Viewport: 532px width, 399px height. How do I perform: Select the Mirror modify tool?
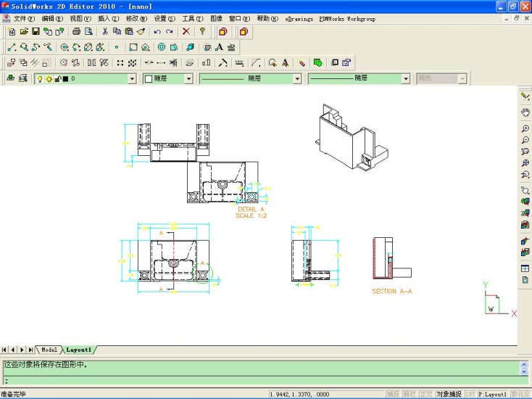[x=91, y=63]
